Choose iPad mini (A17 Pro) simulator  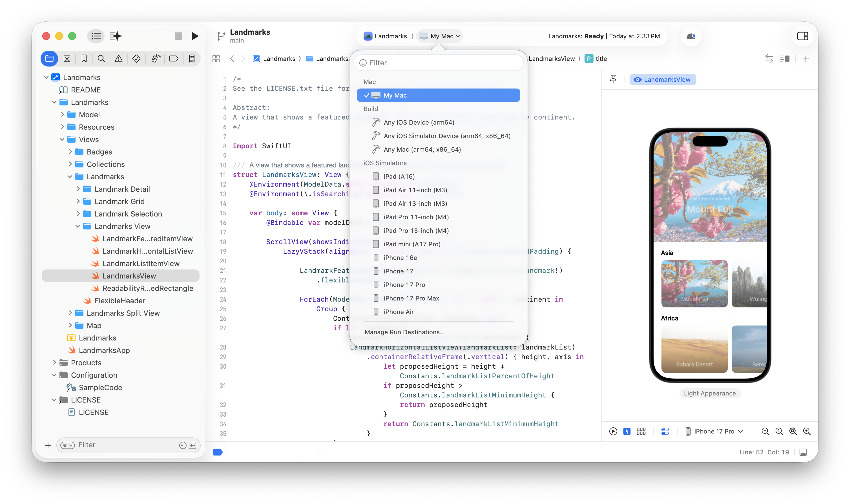[439, 244]
